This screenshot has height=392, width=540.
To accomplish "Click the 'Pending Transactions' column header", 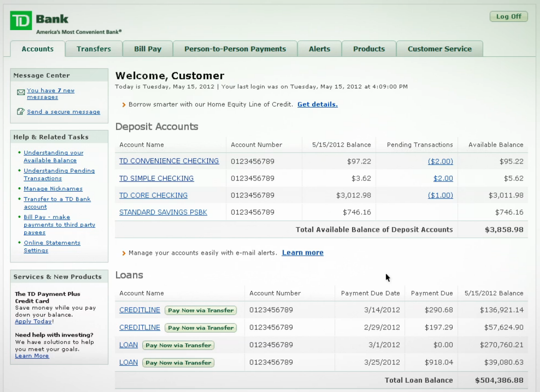I will click(x=420, y=145).
